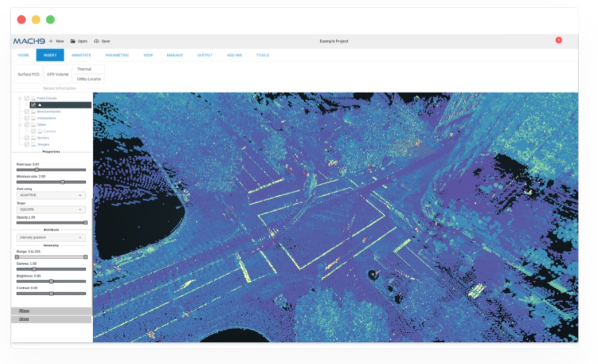Click Save in the top bar
The height and width of the screenshot is (364, 598).
click(105, 41)
